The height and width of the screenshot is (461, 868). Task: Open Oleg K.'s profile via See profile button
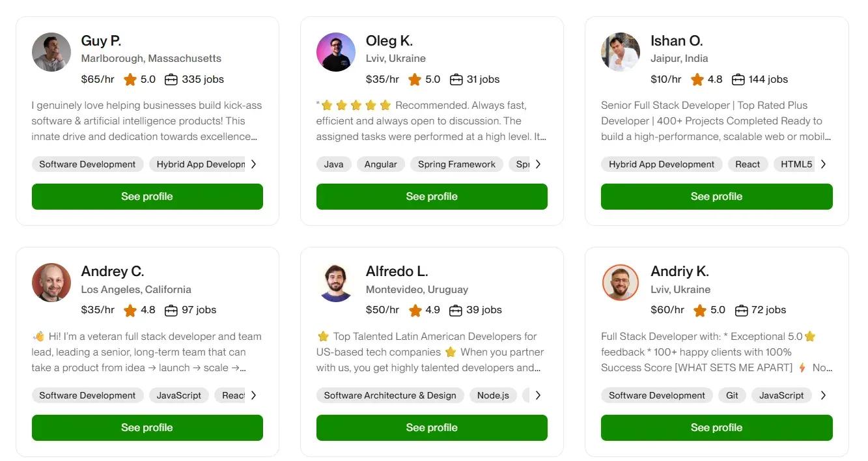pyautogui.click(x=432, y=196)
